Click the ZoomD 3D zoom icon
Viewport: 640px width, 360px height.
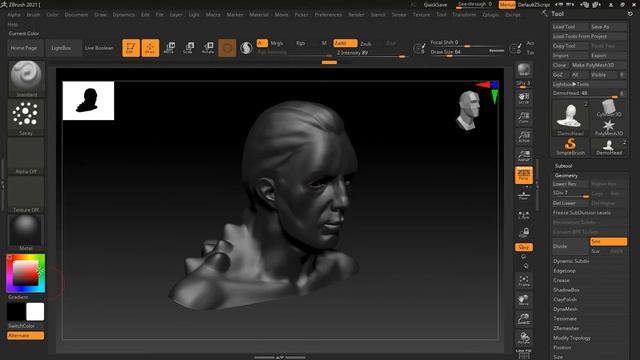point(524,319)
